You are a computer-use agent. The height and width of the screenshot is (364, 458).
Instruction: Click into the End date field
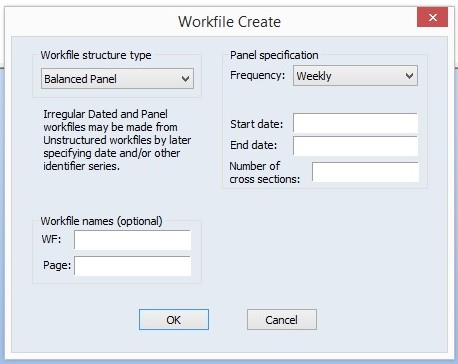(355, 145)
